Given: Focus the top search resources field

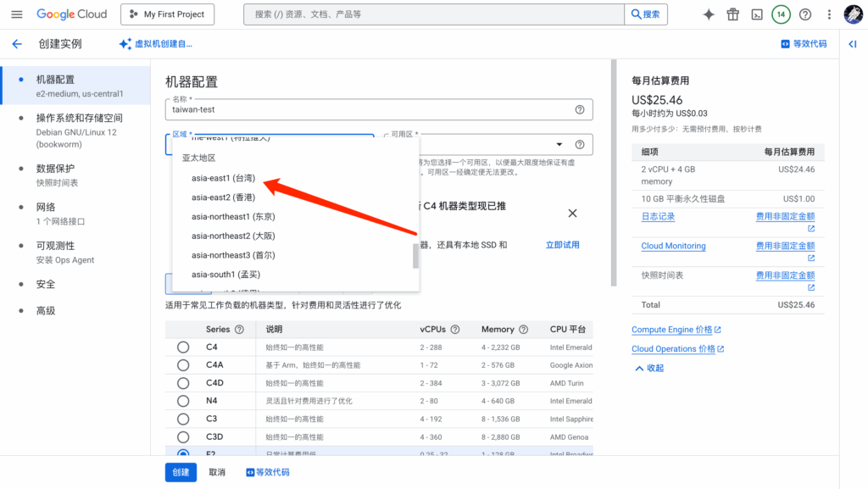Looking at the screenshot, I should (434, 14).
